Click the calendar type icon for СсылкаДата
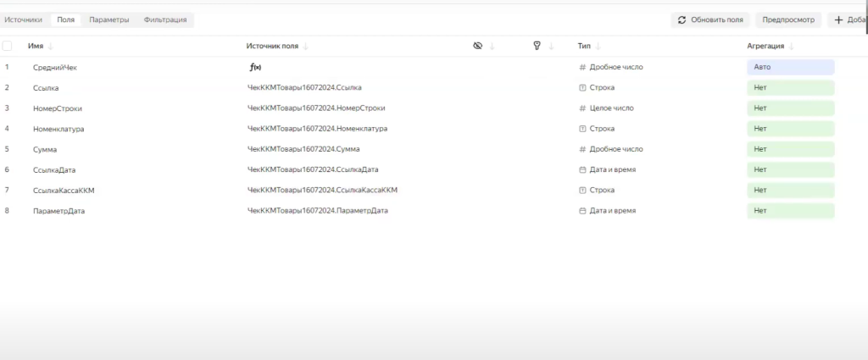The image size is (868, 360). pyautogui.click(x=582, y=169)
